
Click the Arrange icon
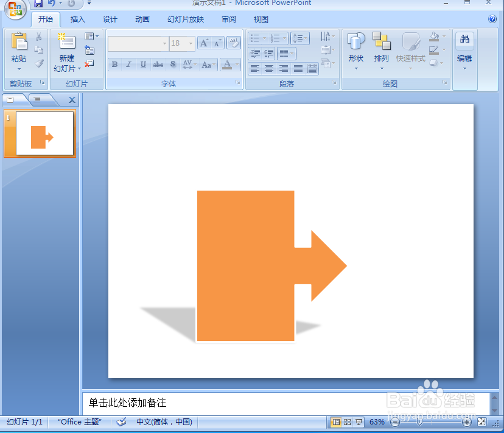pyautogui.click(x=382, y=41)
